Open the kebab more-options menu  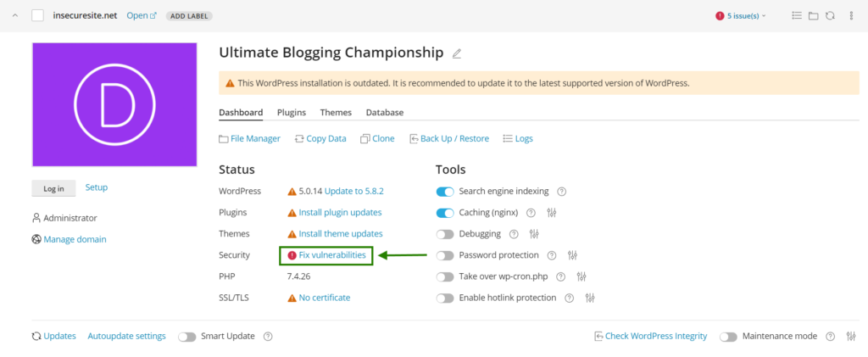tap(851, 16)
